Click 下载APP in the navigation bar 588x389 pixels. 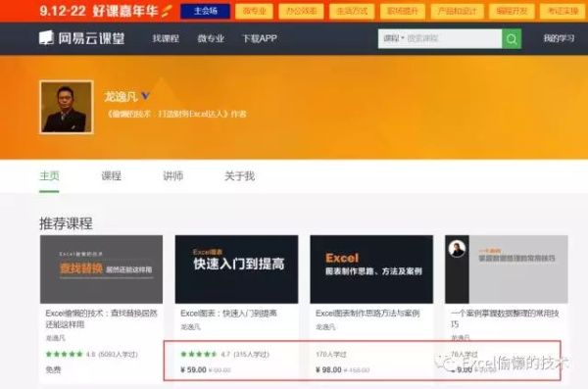pyautogui.click(x=260, y=38)
